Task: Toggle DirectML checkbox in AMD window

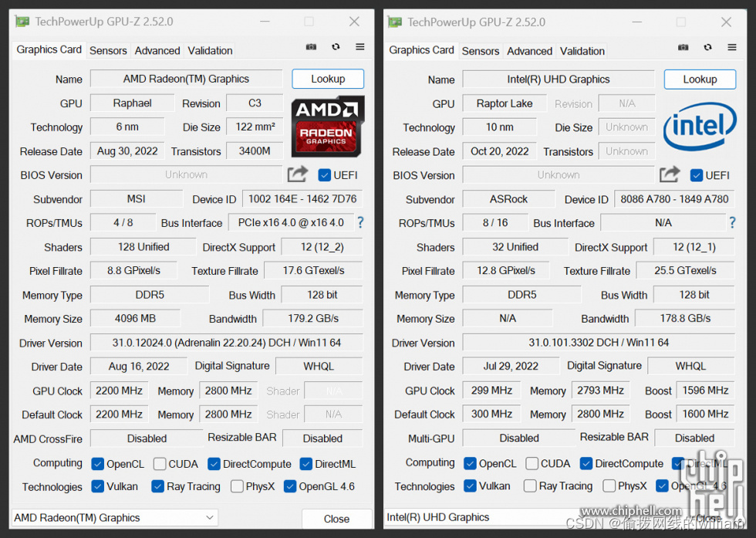Action: point(305,464)
